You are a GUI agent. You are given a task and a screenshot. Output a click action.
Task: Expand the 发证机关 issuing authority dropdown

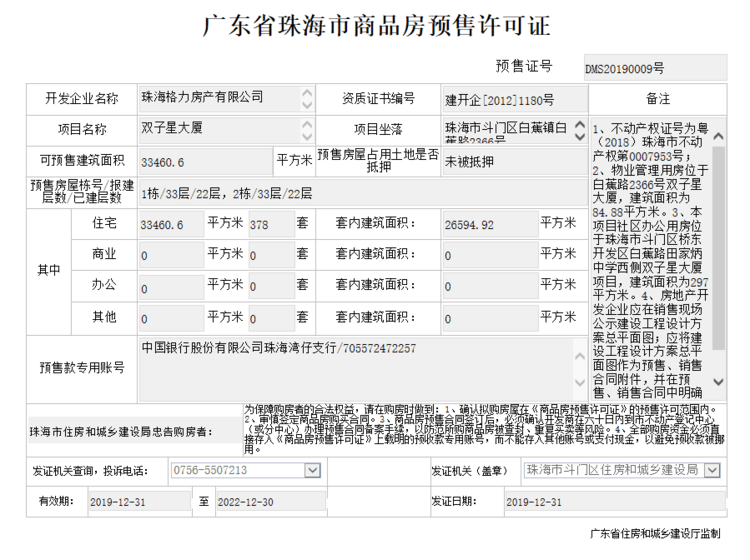pos(712,470)
